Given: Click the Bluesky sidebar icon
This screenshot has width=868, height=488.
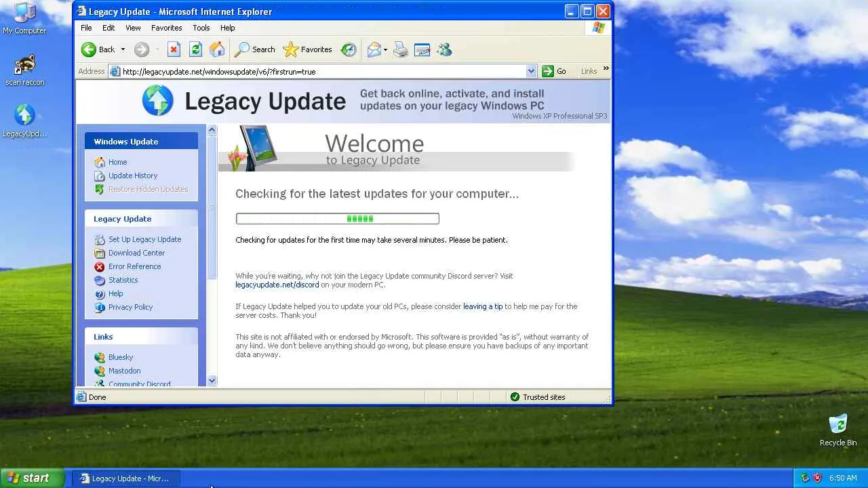Looking at the screenshot, I should 100,357.
